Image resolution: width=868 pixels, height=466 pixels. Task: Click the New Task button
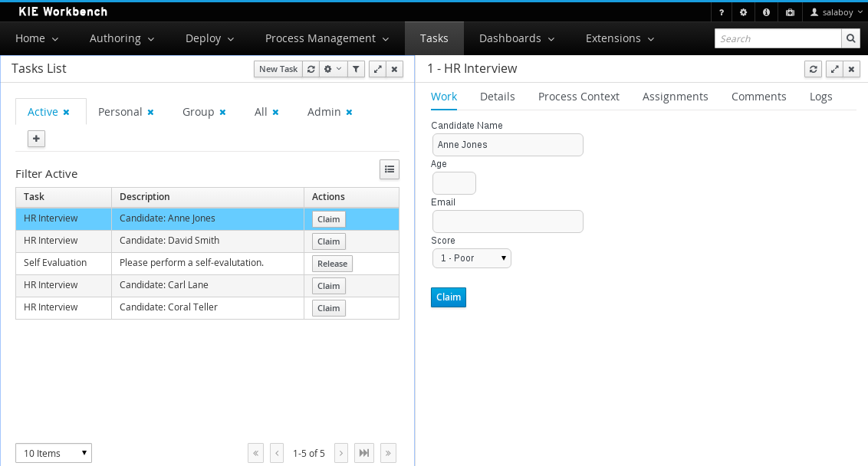(x=278, y=69)
